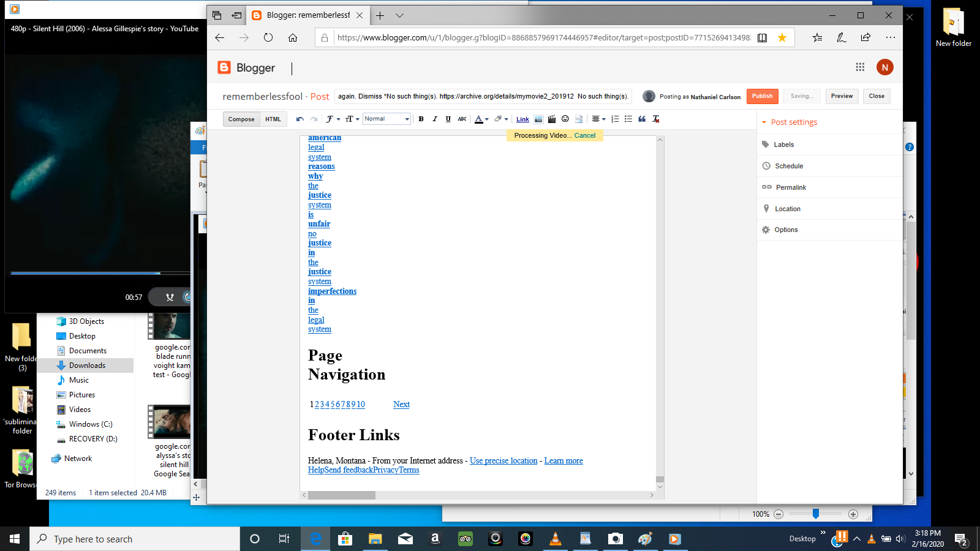Screen dimensions: 980x551
Task: Select Network in File Explorer sidebar
Action: point(78,459)
